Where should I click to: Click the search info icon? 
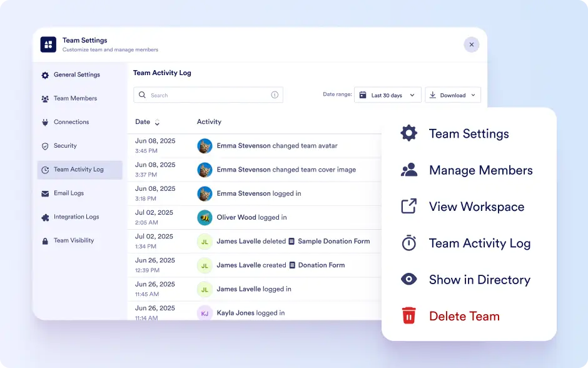pyautogui.click(x=275, y=95)
